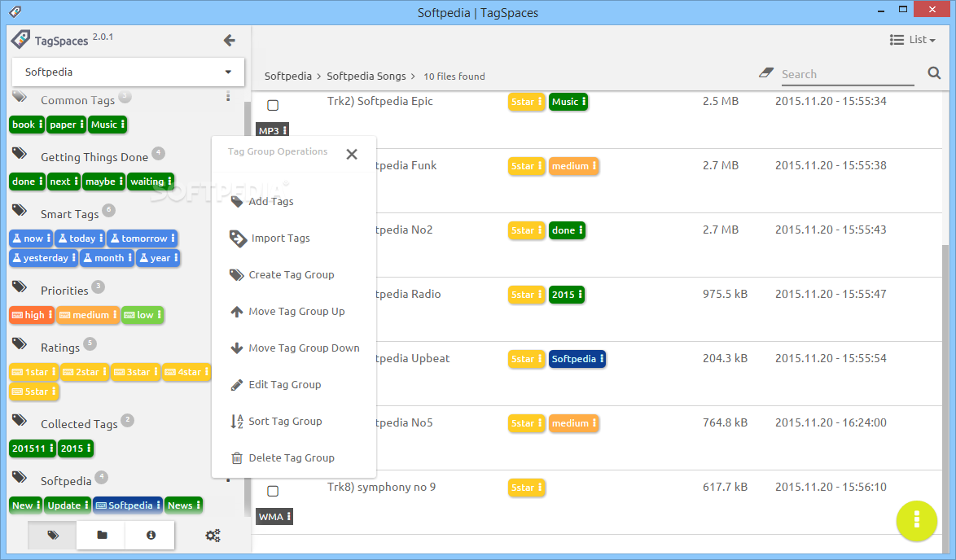
Task: Click the low priority tag
Action: click(x=143, y=315)
